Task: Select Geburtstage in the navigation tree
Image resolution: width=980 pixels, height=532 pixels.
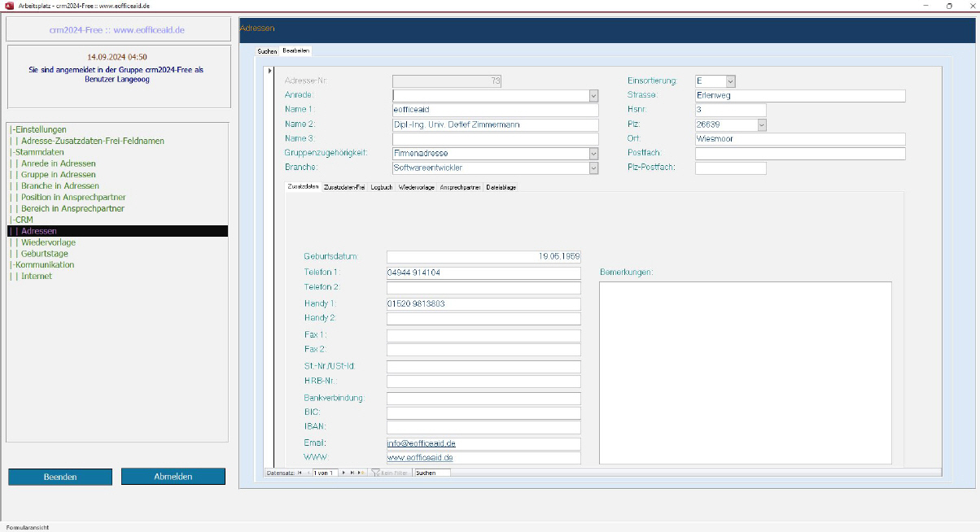Action: pos(45,254)
